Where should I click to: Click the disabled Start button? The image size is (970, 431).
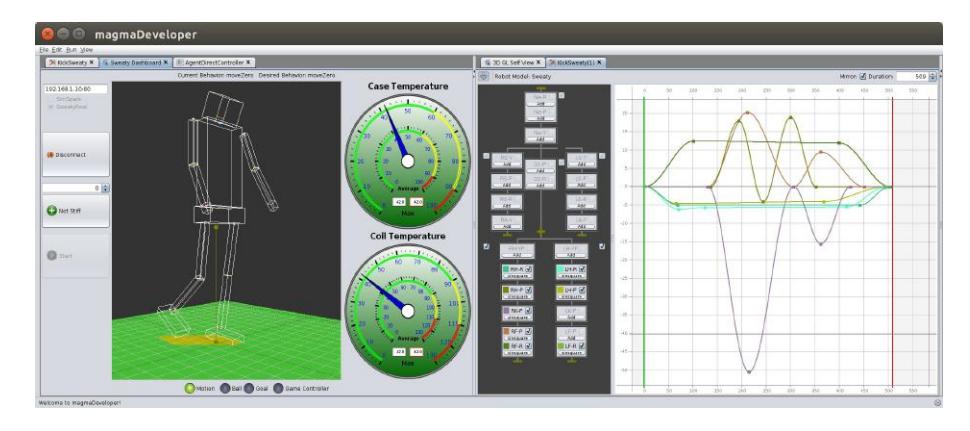75,255
